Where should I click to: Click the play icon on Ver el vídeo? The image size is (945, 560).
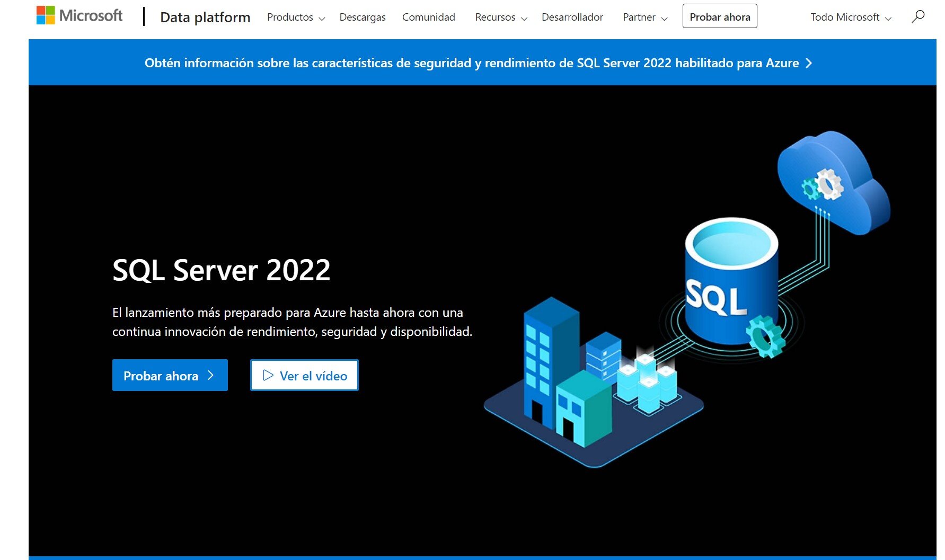[268, 376]
